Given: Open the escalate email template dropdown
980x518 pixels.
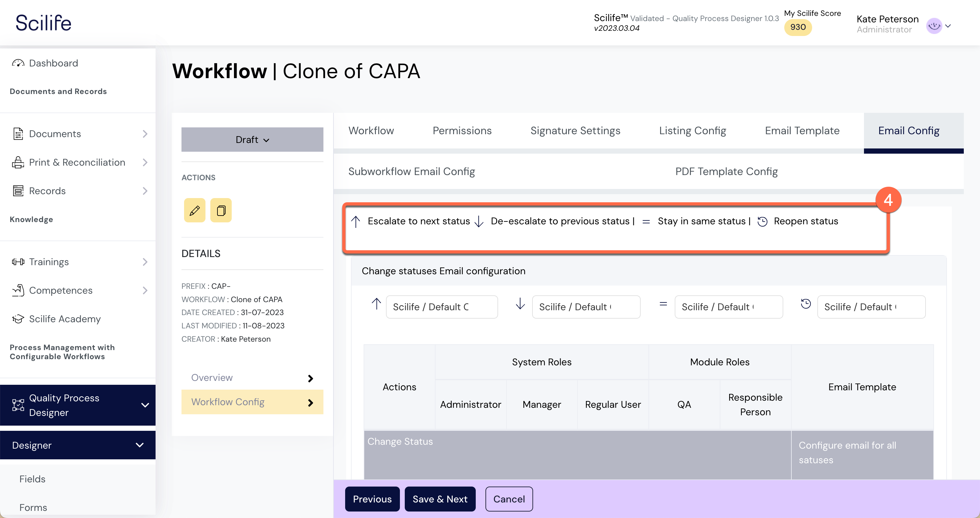Looking at the screenshot, I should click(x=442, y=307).
